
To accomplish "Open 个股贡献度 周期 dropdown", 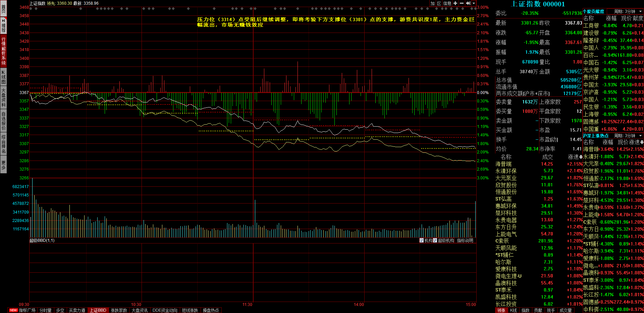I will coord(640,11).
